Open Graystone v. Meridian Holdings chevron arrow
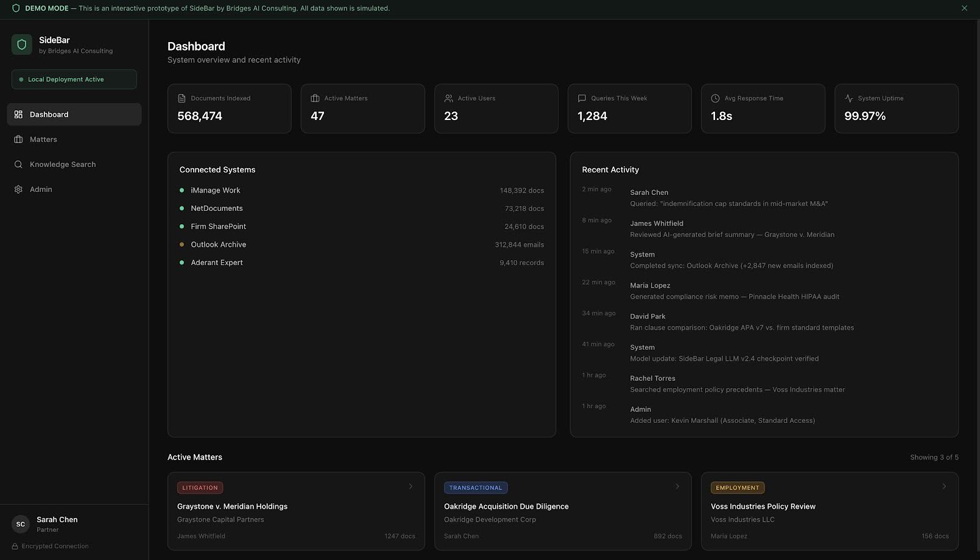980x560 pixels. (x=411, y=486)
